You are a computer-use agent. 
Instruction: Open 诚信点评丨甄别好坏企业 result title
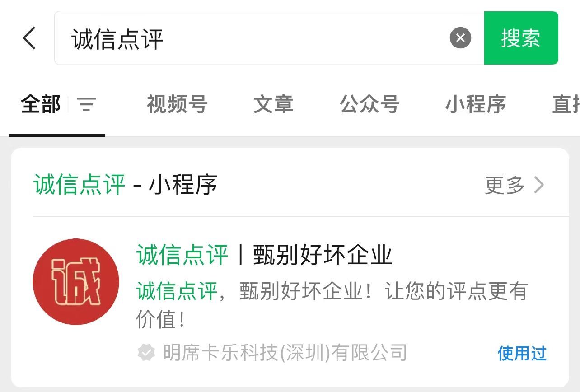(264, 255)
